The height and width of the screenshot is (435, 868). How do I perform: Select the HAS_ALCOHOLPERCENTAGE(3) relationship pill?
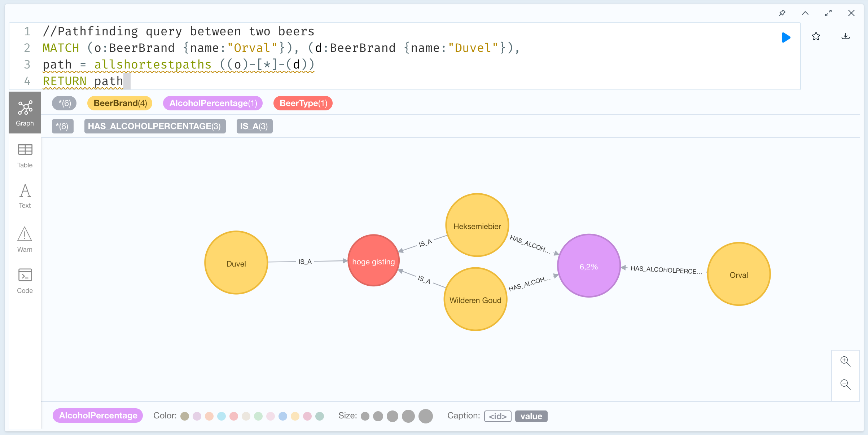point(155,126)
